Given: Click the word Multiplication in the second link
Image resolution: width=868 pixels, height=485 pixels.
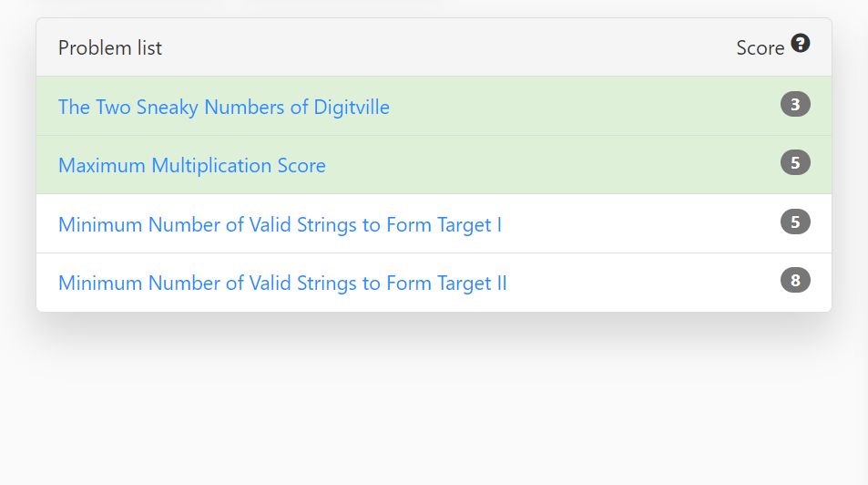Looking at the screenshot, I should point(211,166).
